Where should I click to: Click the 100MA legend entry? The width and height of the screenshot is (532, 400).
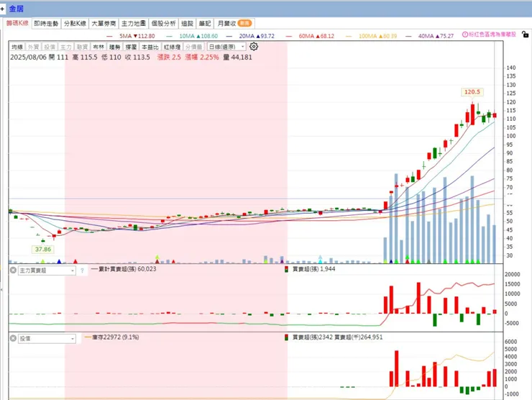point(371,36)
